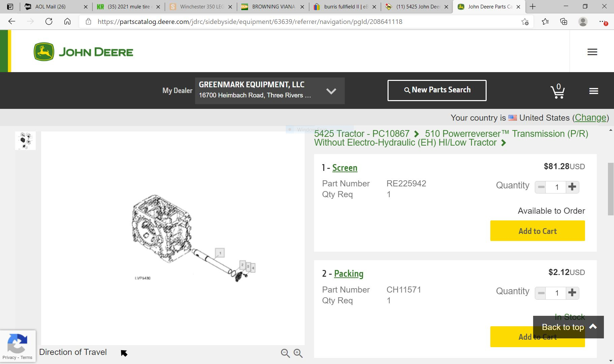This screenshot has height=364, width=614.
Task: Edit the Screen quantity field
Action: [x=557, y=187]
